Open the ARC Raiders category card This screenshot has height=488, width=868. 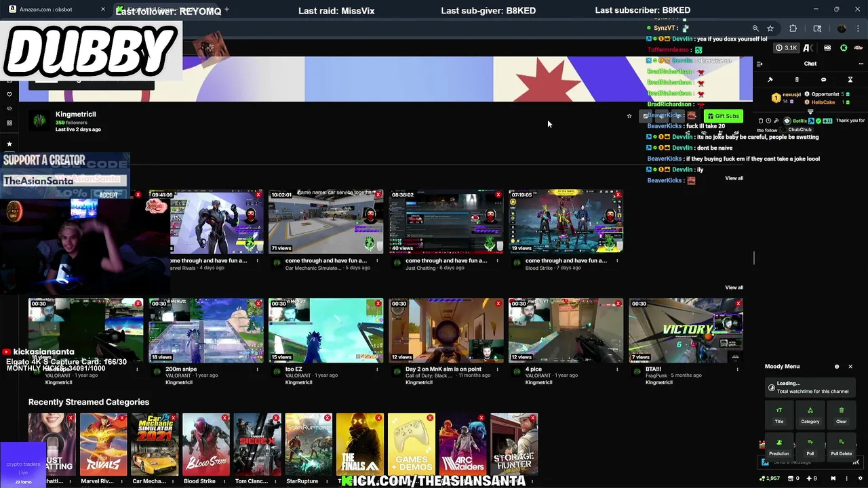point(462,443)
